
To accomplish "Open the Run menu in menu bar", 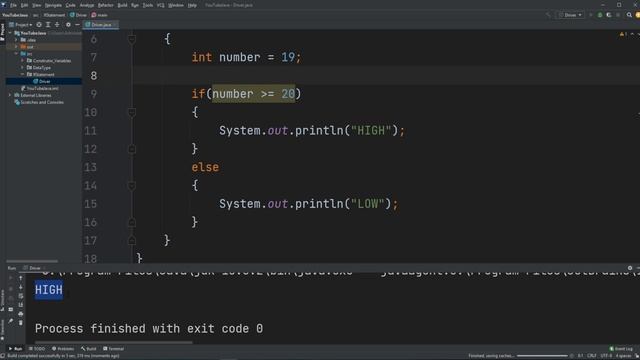I will click(135, 5).
